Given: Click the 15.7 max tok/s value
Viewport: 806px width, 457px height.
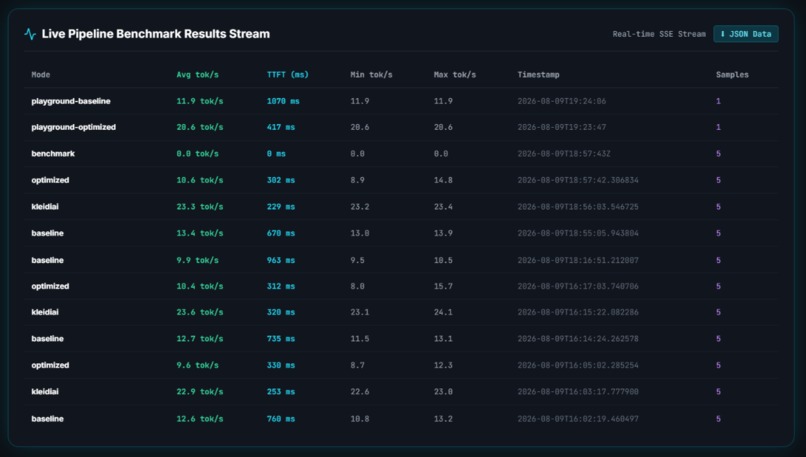Looking at the screenshot, I should click(x=443, y=286).
